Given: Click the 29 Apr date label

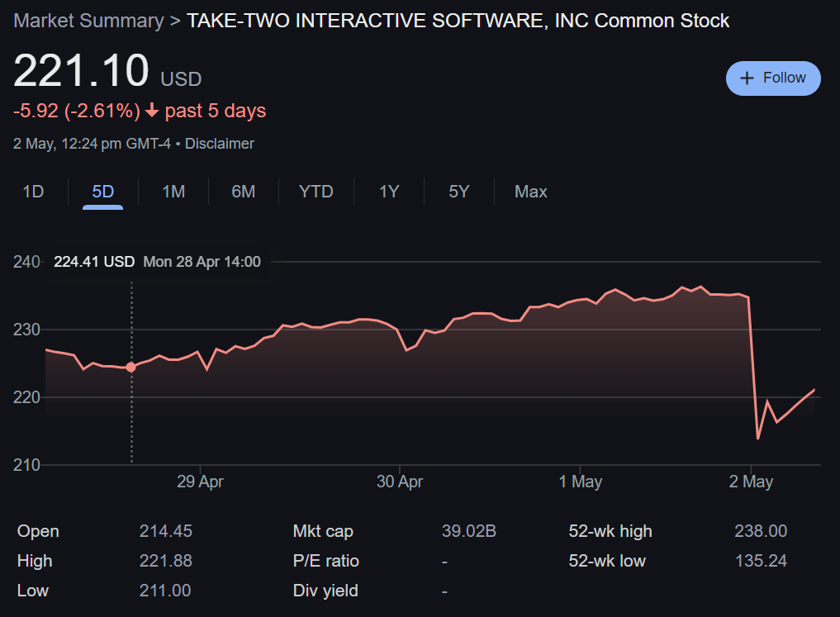Looking at the screenshot, I should (x=200, y=482).
